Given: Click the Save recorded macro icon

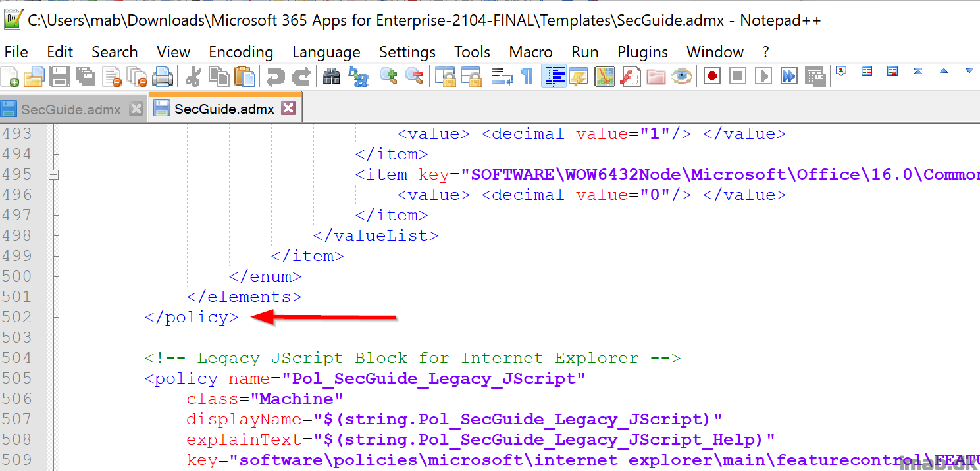Looking at the screenshot, I should pyautogui.click(x=815, y=76).
